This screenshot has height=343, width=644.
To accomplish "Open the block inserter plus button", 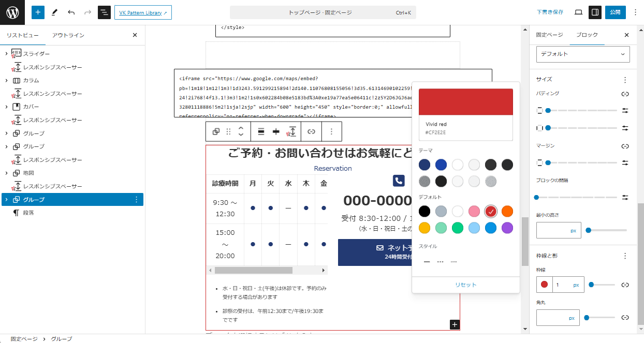I will pyautogui.click(x=38, y=12).
